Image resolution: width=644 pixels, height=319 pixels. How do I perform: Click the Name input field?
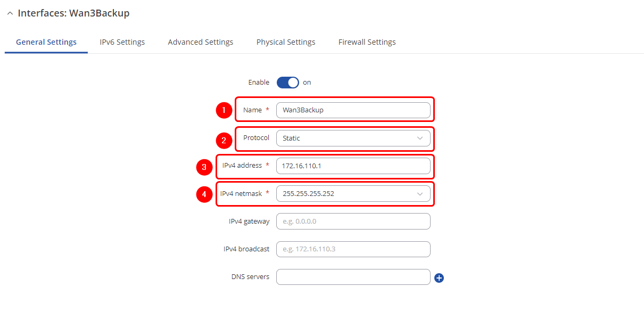point(353,110)
